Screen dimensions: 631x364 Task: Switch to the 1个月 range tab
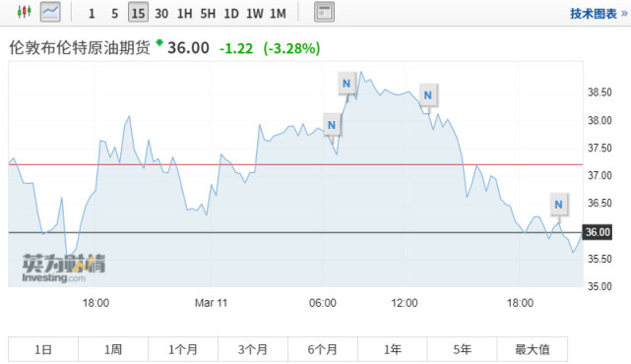pyautogui.click(x=183, y=349)
